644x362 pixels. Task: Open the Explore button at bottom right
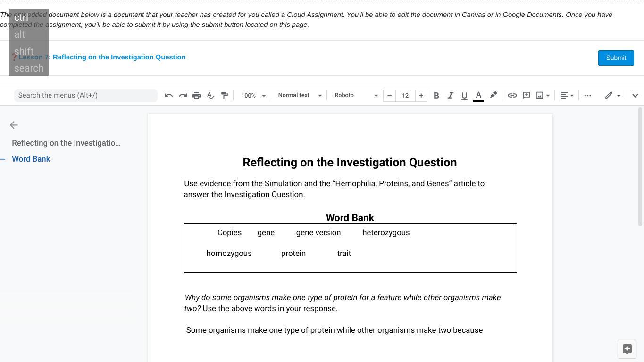click(627, 349)
